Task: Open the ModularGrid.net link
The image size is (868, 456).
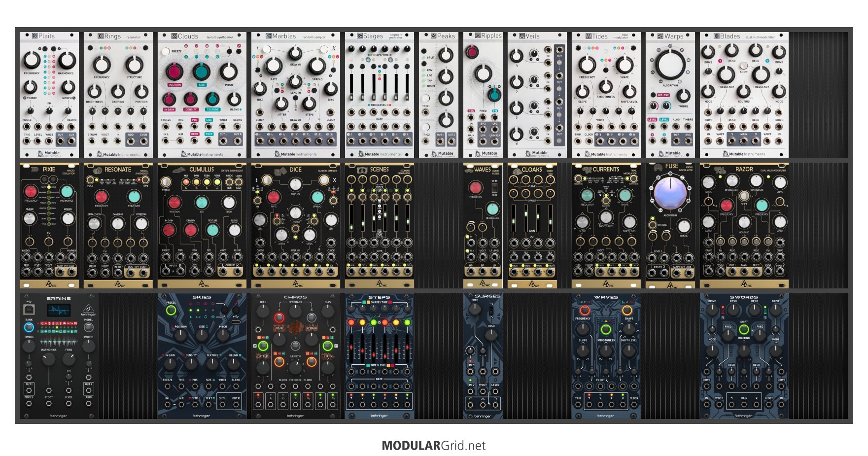Action: (434, 446)
